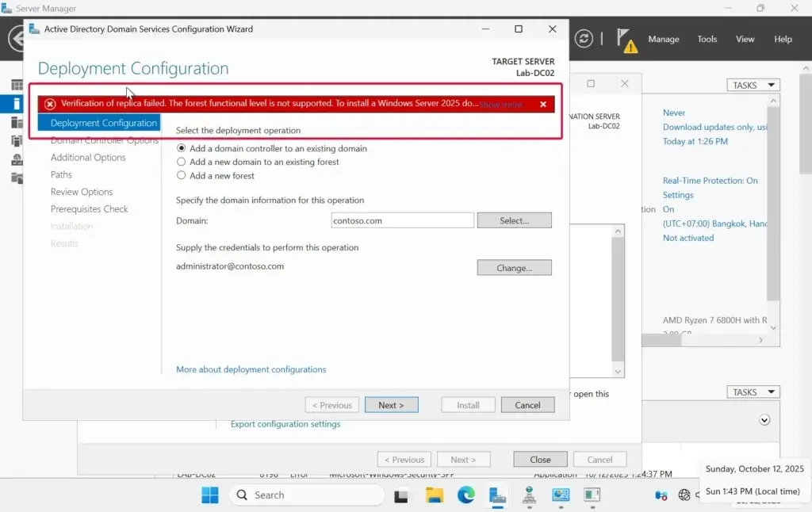The image size is (812, 512).
Task: Open File Explorer from the taskbar
Action: click(x=434, y=495)
